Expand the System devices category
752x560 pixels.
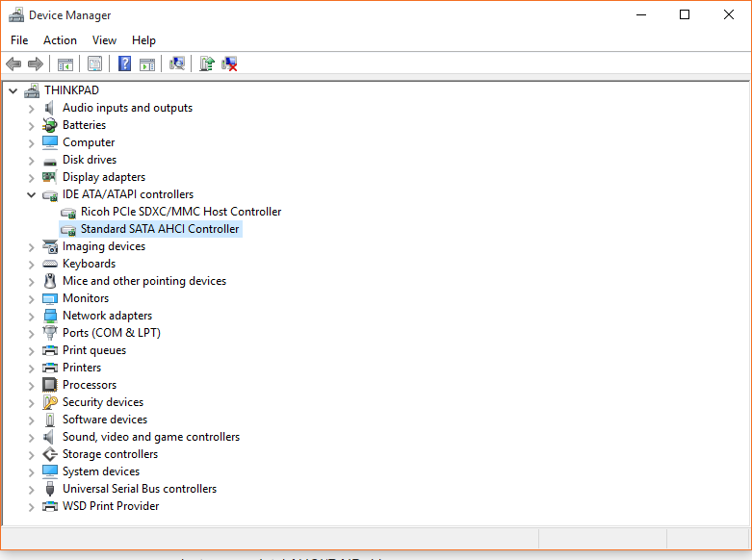coord(31,471)
